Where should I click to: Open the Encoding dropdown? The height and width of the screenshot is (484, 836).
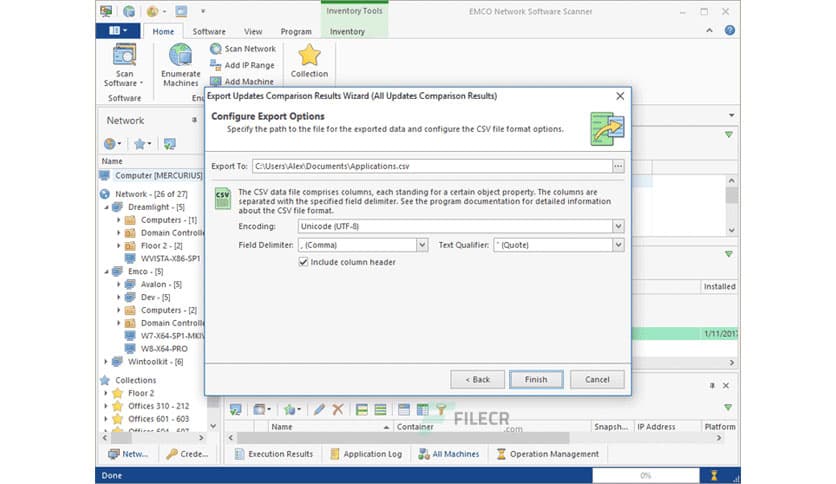tap(618, 227)
